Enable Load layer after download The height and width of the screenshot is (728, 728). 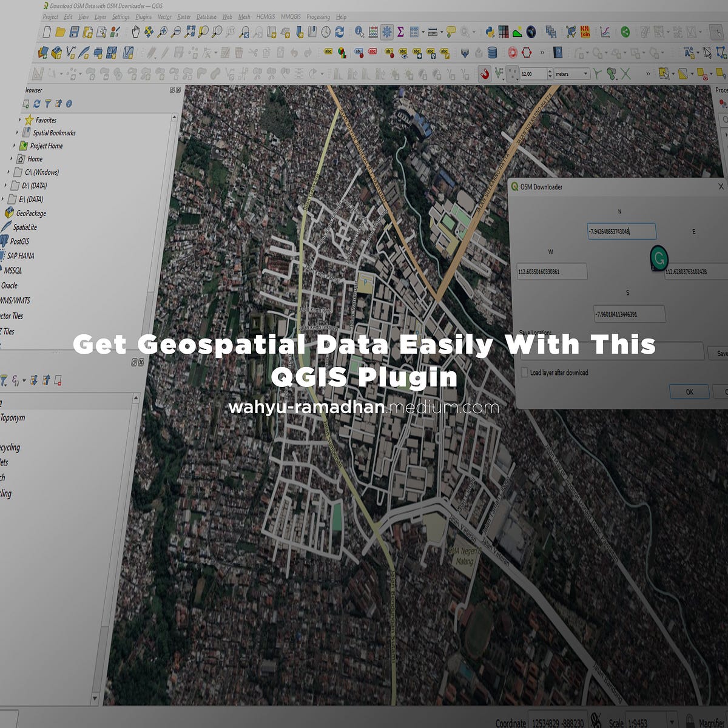point(524,372)
